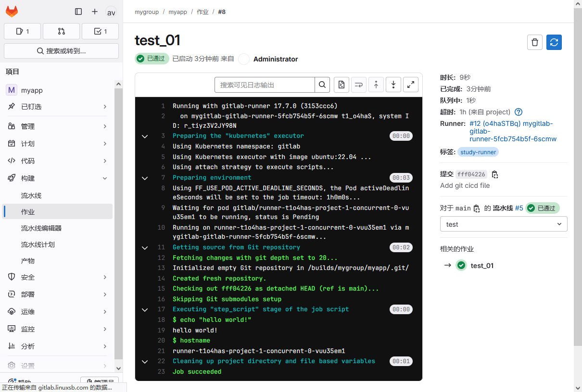The image size is (582, 392).
Task: Click the 已通过 job status badge
Action: (152, 59)
